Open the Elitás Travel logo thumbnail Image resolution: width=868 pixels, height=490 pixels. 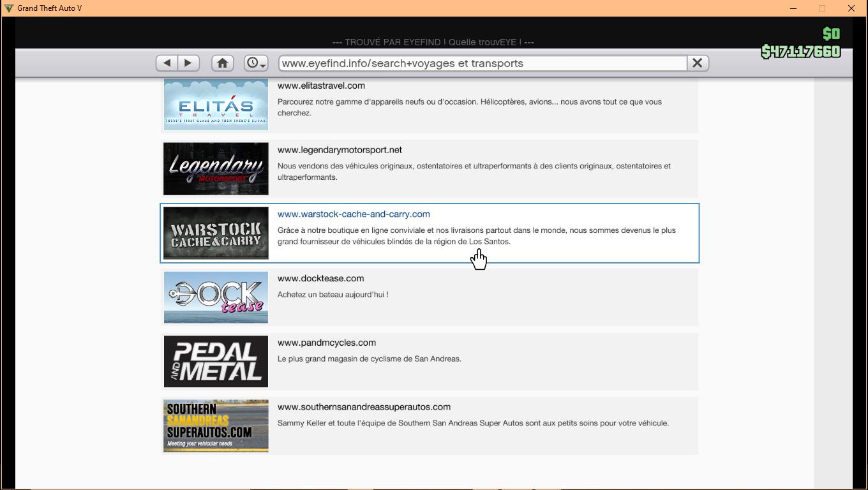(216, 105)
